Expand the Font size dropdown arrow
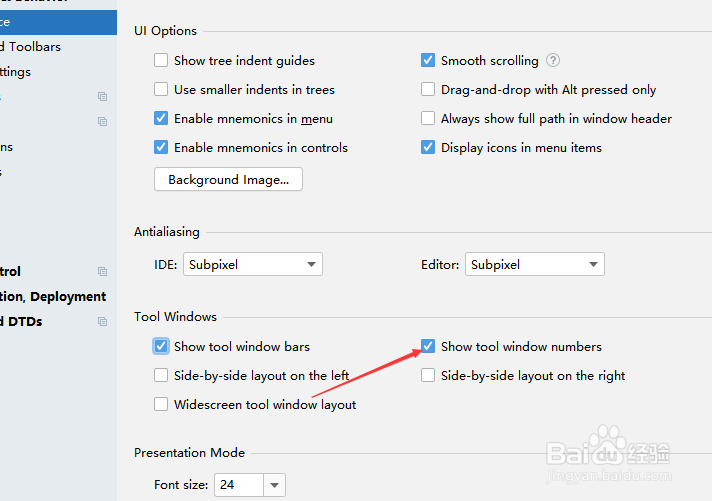 click(x=274, y=485)
